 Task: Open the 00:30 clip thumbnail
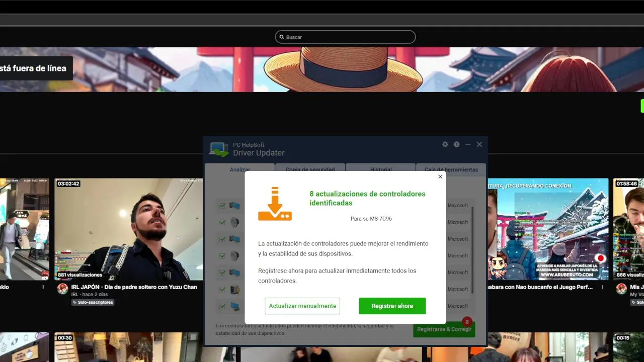pos(129,347)
